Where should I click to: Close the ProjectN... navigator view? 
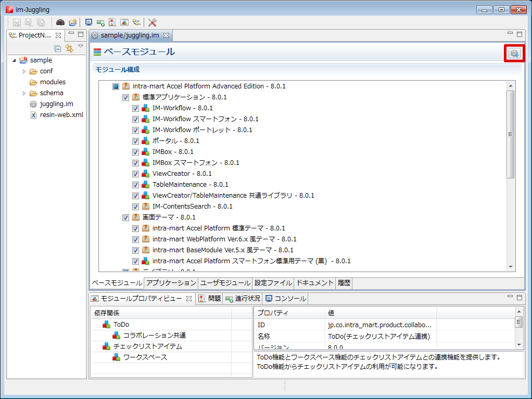(x=58, y=35)
